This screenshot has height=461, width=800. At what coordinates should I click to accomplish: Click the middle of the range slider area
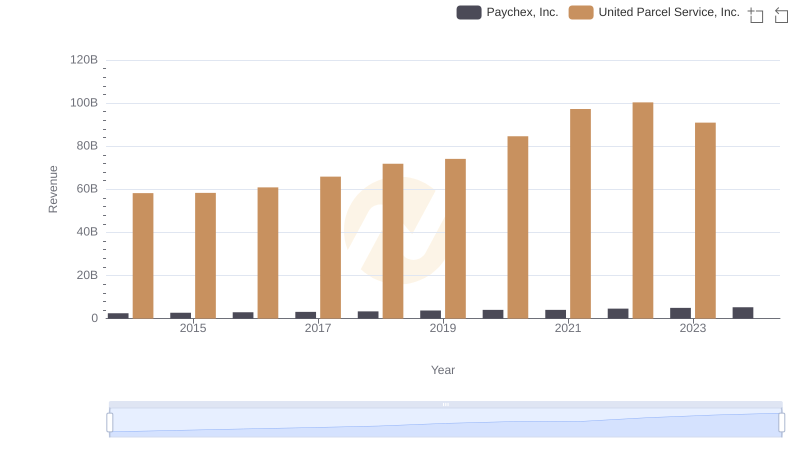click(445, 423)
